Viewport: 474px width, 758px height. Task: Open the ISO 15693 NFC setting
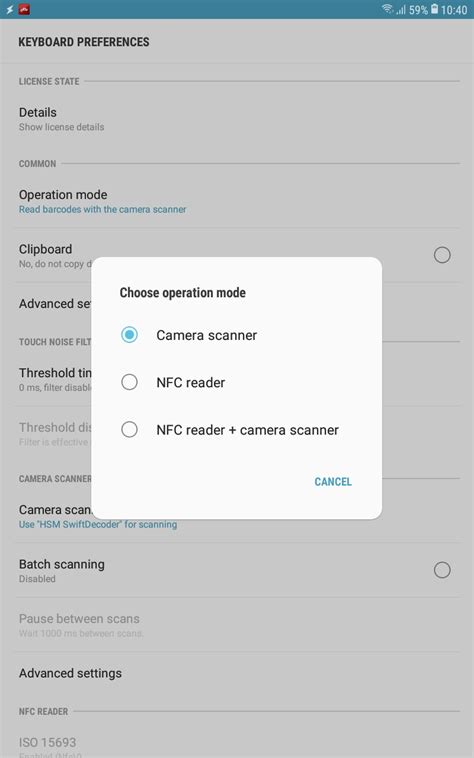click(x=237, y=744)
